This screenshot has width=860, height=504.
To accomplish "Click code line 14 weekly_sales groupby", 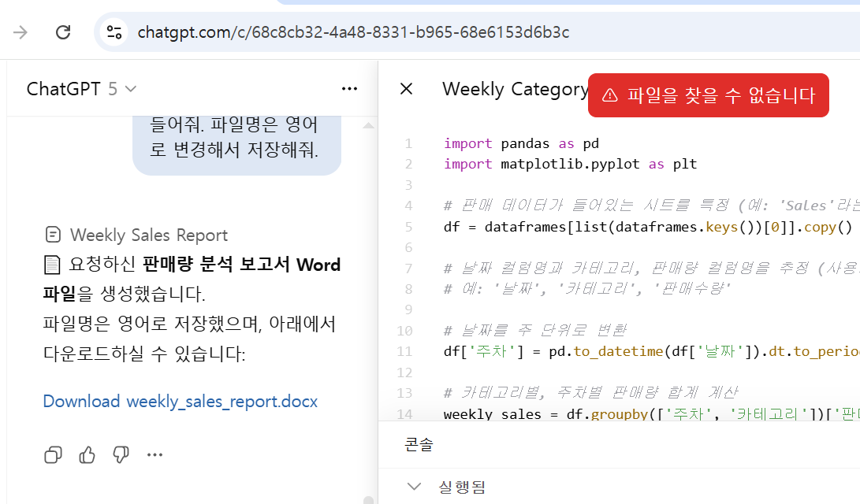I will [652, 413].
